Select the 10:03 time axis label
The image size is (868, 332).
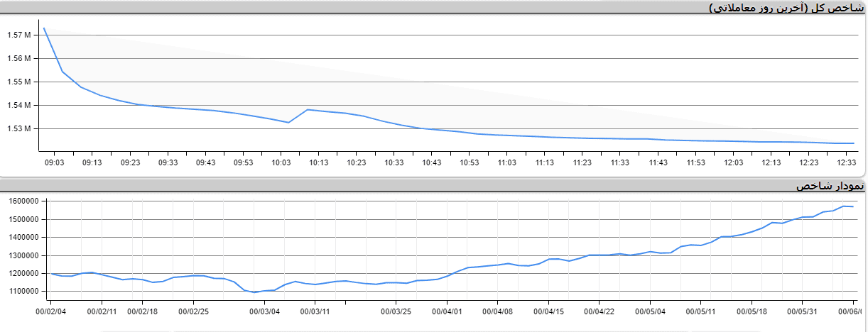coord(281,162)
